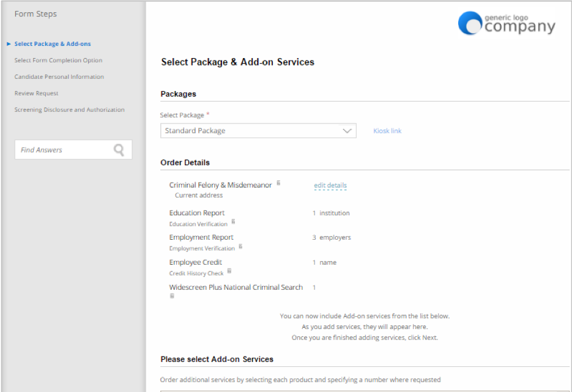Click info icon beside Criminal Felony & Misdemeanor
Image resolution: width=572 pixels, height=392 pixels.
pos(278,183)
